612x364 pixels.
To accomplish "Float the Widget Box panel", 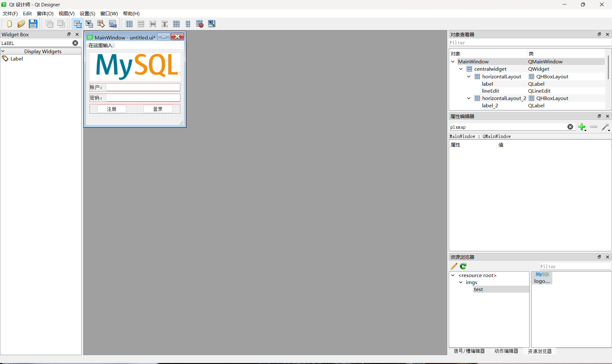I will [69, 34].
